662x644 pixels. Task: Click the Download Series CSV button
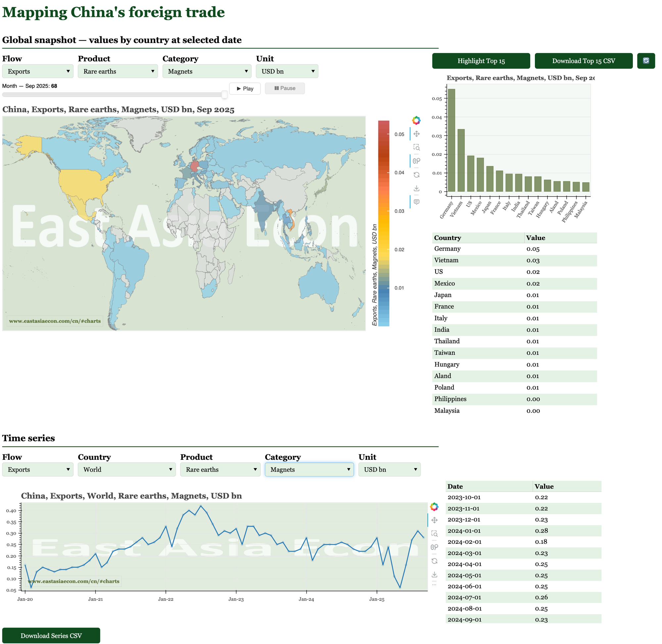pos(51,635)
